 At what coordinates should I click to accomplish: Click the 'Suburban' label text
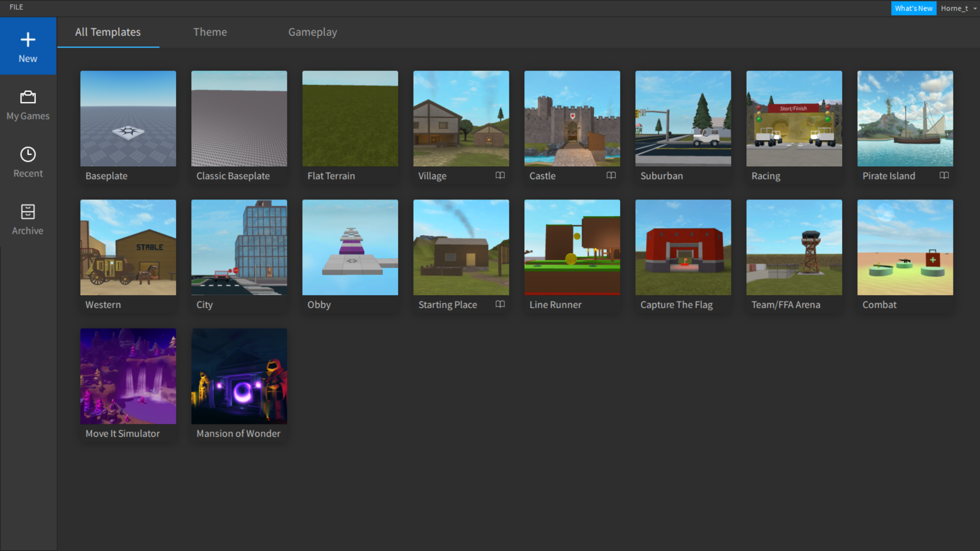[x=661, y=176]
